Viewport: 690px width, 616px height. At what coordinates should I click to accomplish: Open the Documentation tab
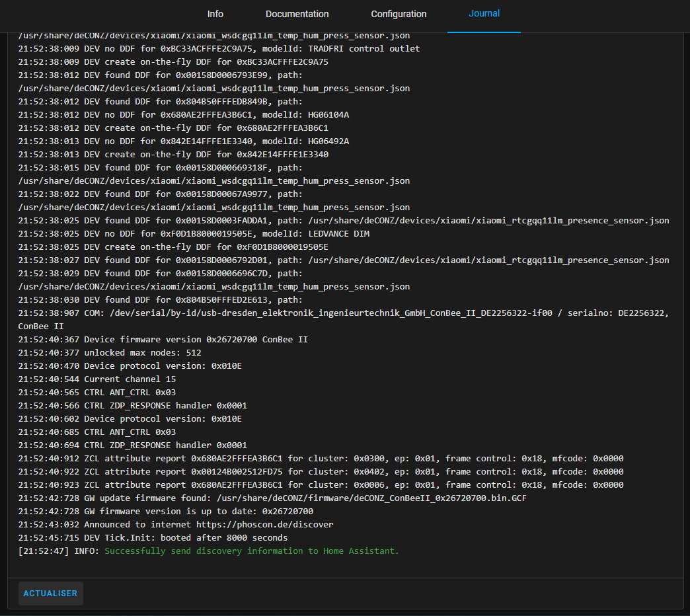297,14
